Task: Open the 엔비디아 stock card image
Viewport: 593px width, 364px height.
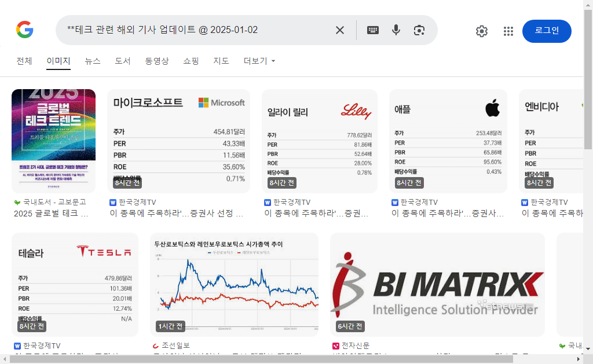Action: point(551,141)
